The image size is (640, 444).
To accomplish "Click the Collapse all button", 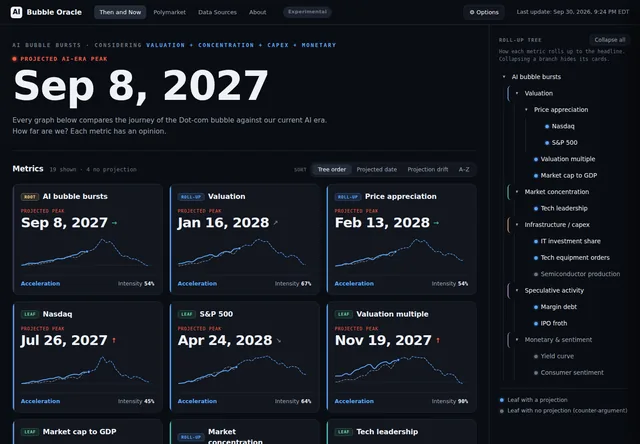I will 609,40.
